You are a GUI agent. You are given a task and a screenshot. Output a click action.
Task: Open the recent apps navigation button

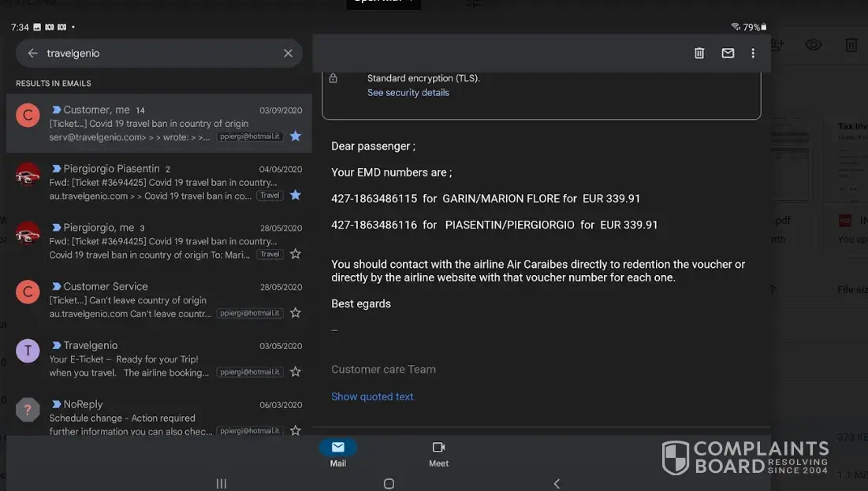(222, 484)
